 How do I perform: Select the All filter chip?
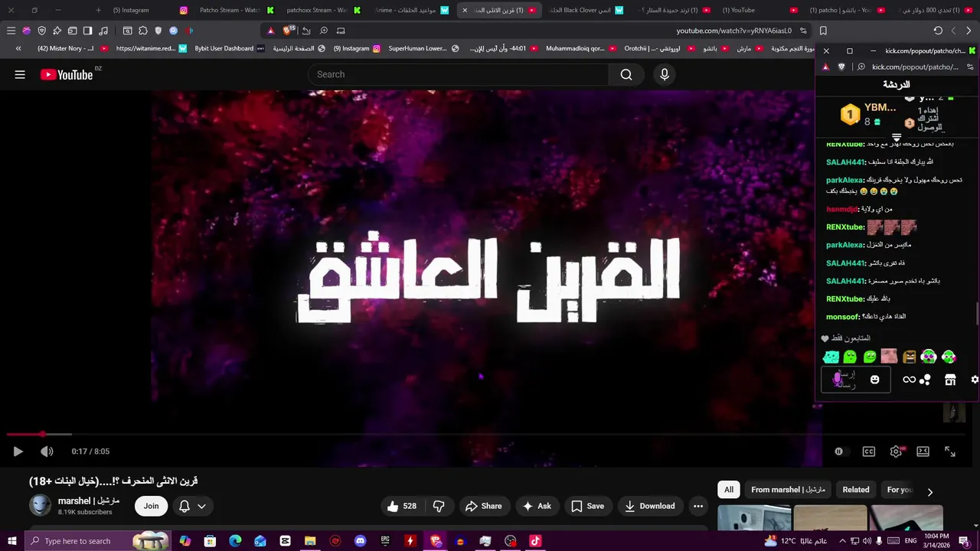(729, 490)
